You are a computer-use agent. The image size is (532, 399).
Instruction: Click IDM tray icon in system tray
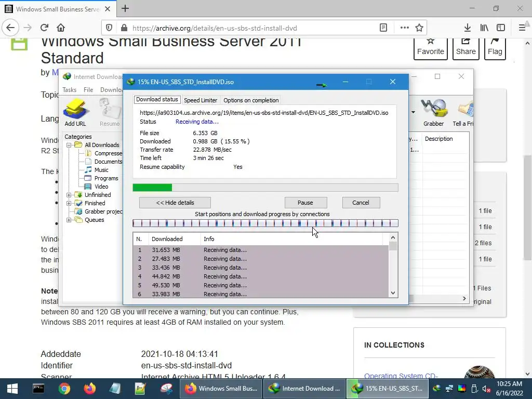(x=436, y=389)
